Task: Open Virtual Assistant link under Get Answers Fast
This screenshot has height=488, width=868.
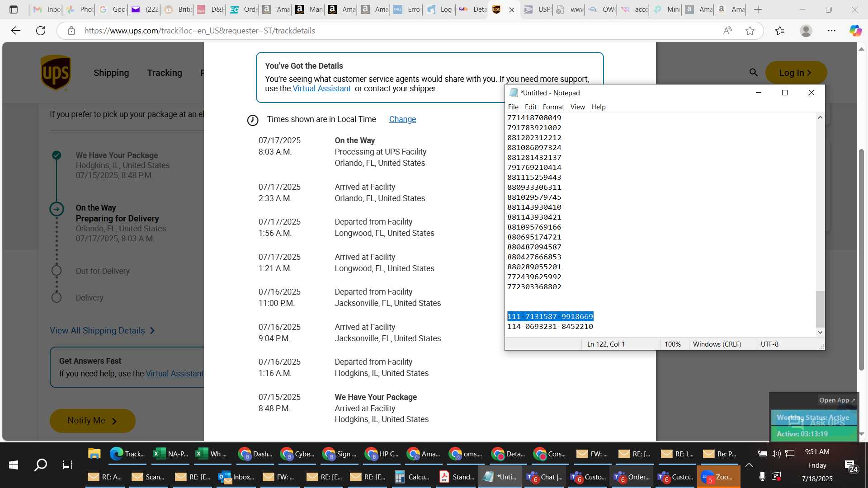Action: point(175,374)
